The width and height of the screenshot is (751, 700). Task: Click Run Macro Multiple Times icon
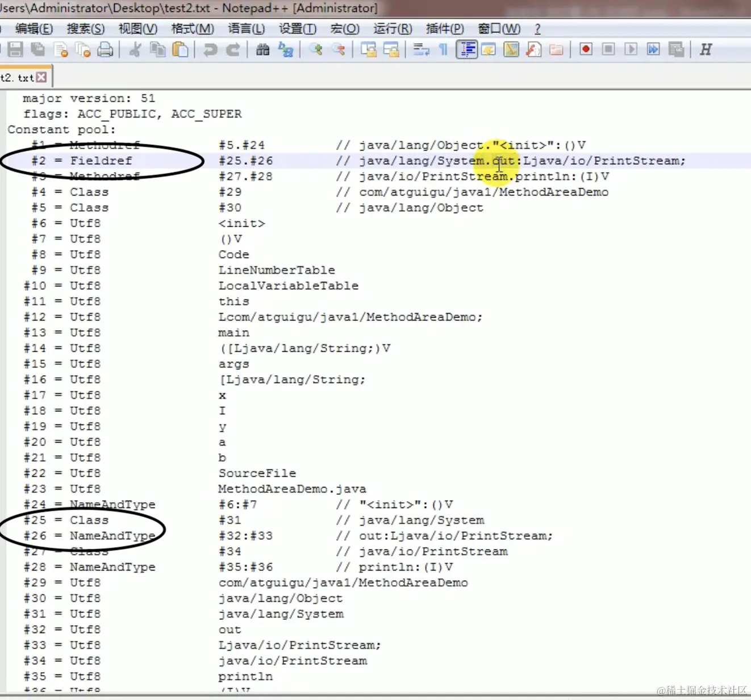tap(653, 49)
